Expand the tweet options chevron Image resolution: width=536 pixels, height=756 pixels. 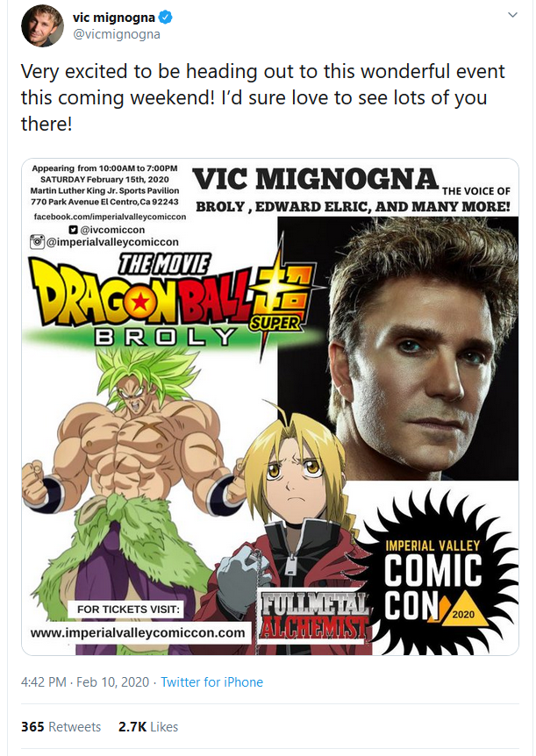coord(513,15)
